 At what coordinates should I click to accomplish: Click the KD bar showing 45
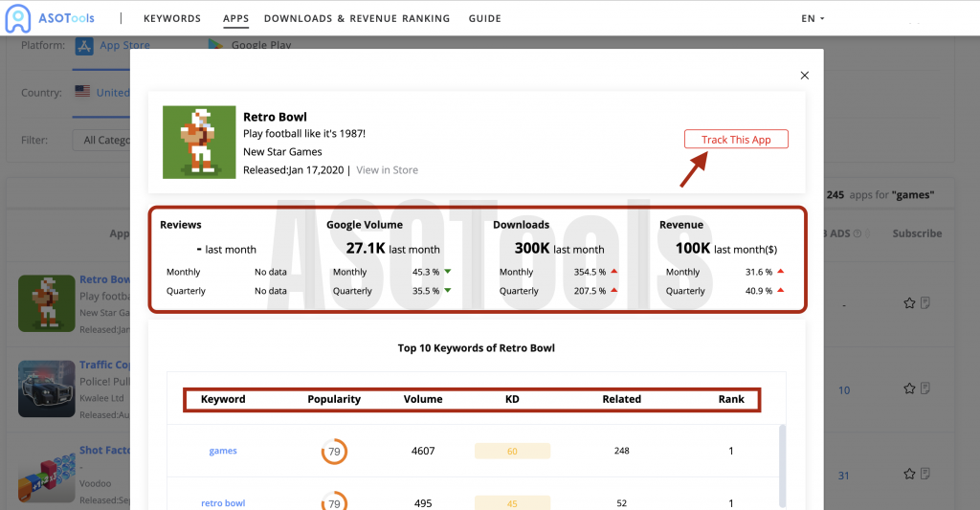(513, 503)
